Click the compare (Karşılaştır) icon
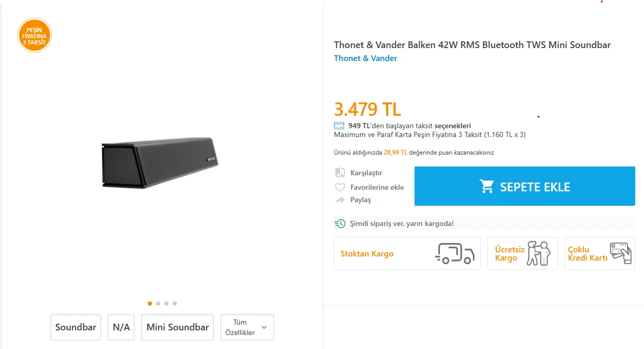Viewport: 644px width, 349px height. click(x=340, y=173)
